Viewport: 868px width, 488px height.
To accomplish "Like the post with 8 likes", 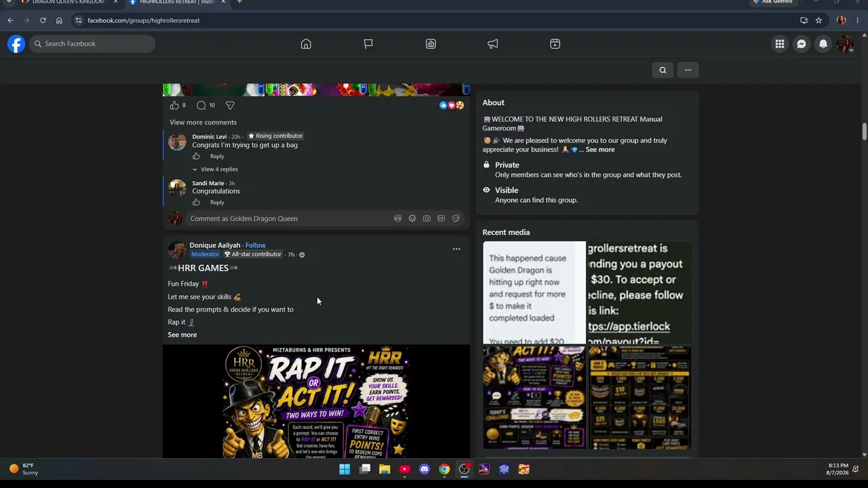I will click(x=174, y=105).
